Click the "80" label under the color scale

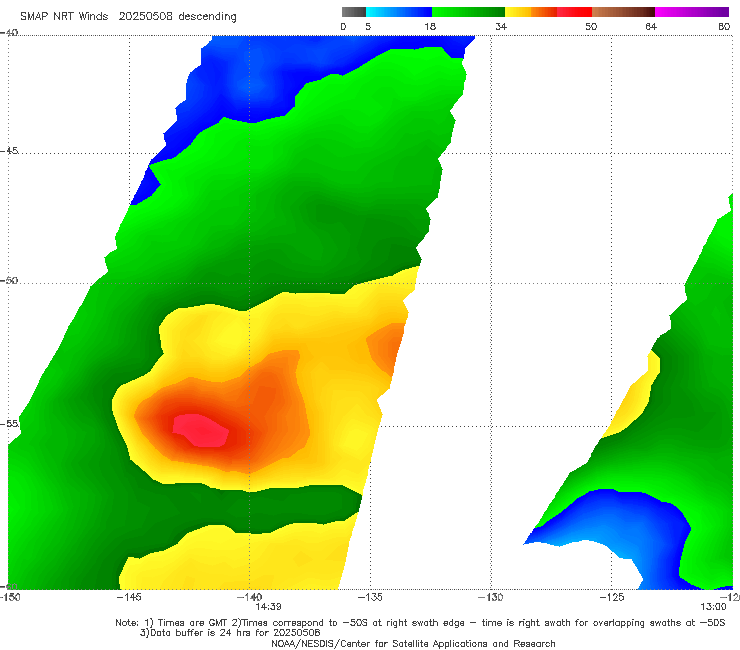click(x=724, y=27)
